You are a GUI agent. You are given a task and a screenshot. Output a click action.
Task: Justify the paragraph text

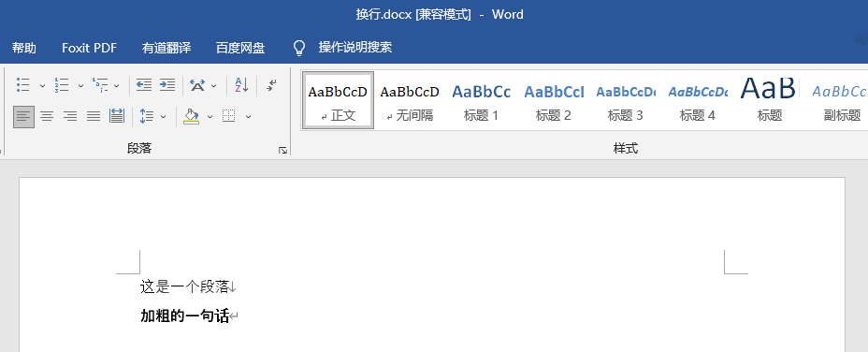pyautogui.click(x=94, y=116)
